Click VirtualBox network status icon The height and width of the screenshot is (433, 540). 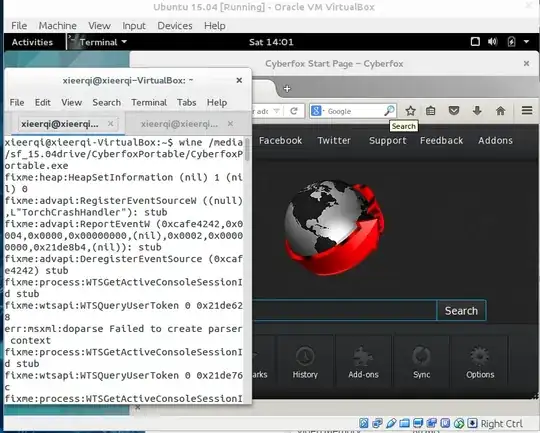(432, 423)
